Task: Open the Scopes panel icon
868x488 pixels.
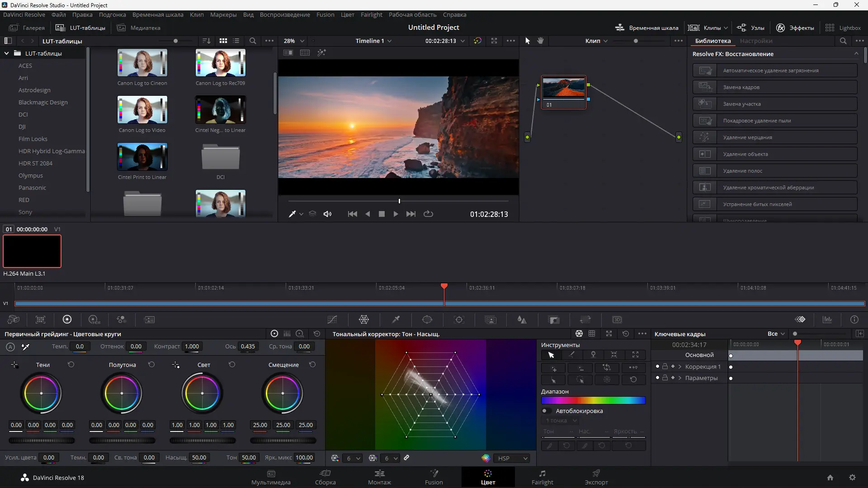Action: [827, 320]
